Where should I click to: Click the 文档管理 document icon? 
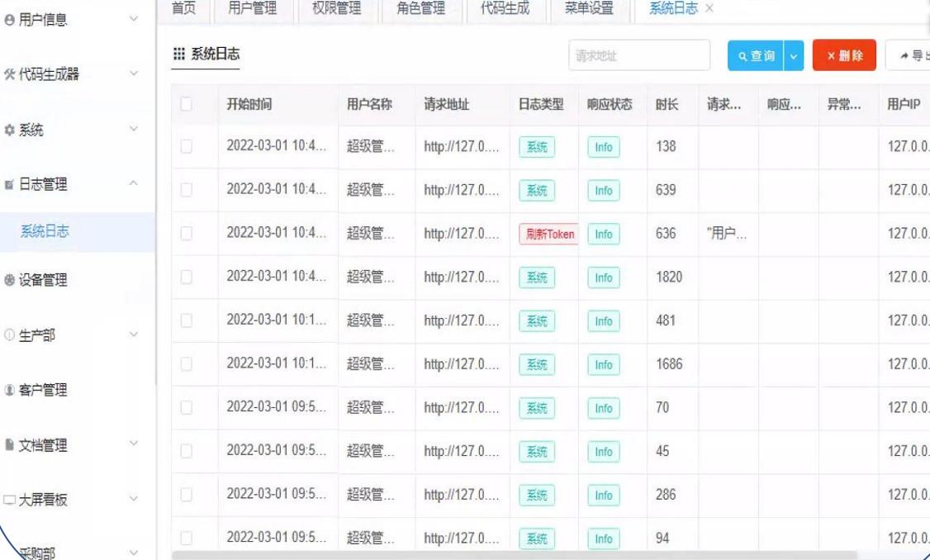9,445
